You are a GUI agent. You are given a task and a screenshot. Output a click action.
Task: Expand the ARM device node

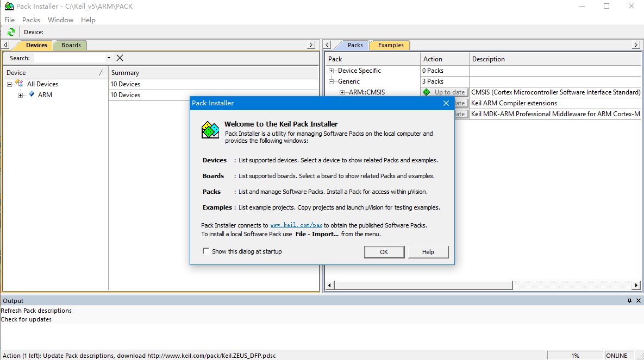20,95
